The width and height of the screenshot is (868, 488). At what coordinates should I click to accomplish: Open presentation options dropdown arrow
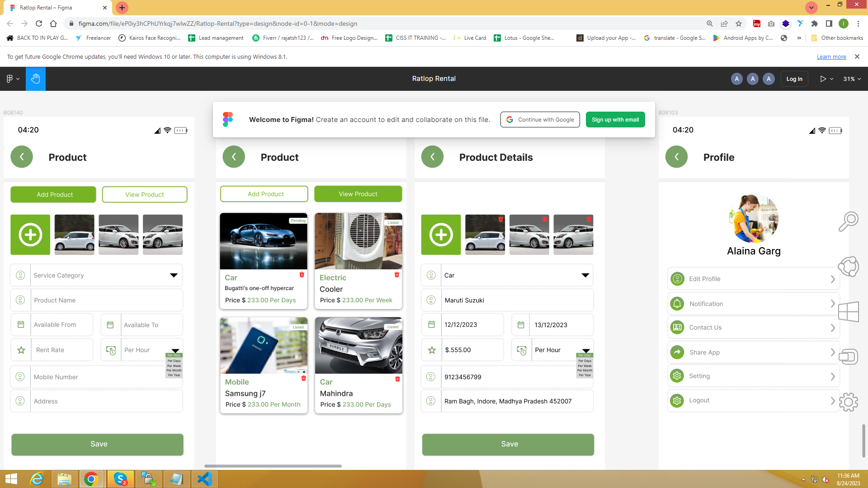point(832,79)
